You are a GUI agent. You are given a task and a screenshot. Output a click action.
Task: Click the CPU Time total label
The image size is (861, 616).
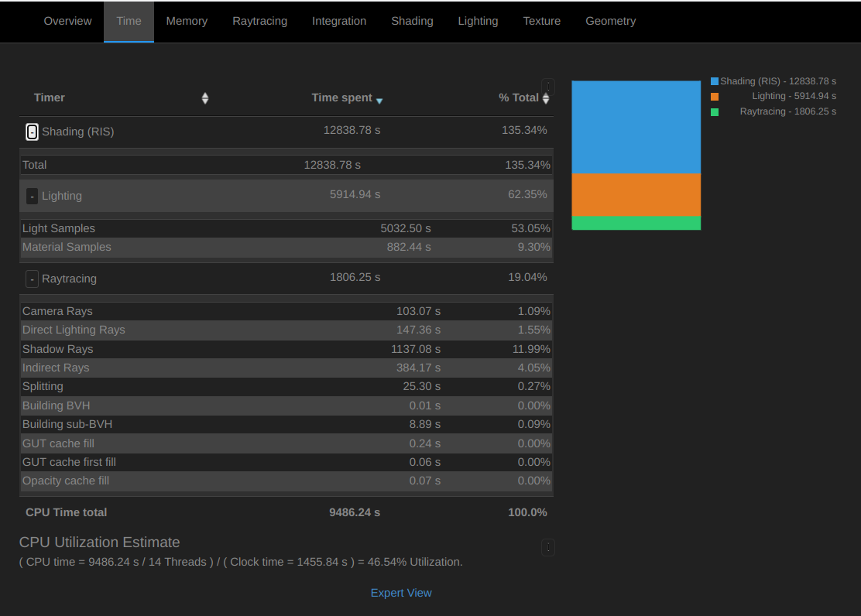click(67, 512)
